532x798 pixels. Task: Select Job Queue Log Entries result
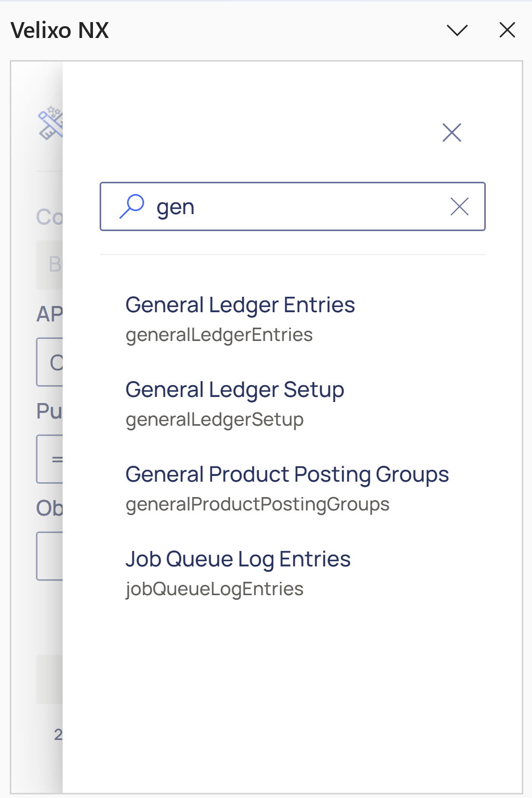[238, 559]
